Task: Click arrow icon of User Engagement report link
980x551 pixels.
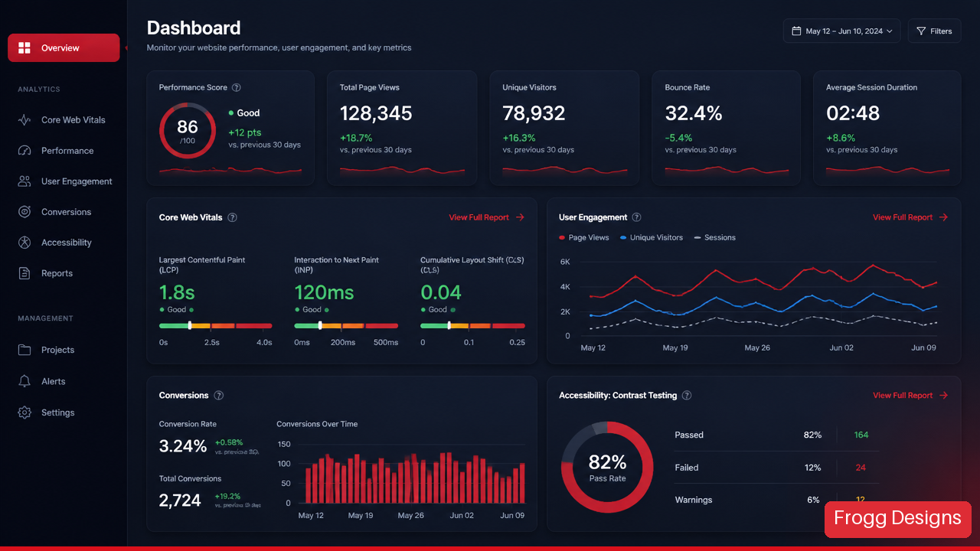Action: coord(943,217)
